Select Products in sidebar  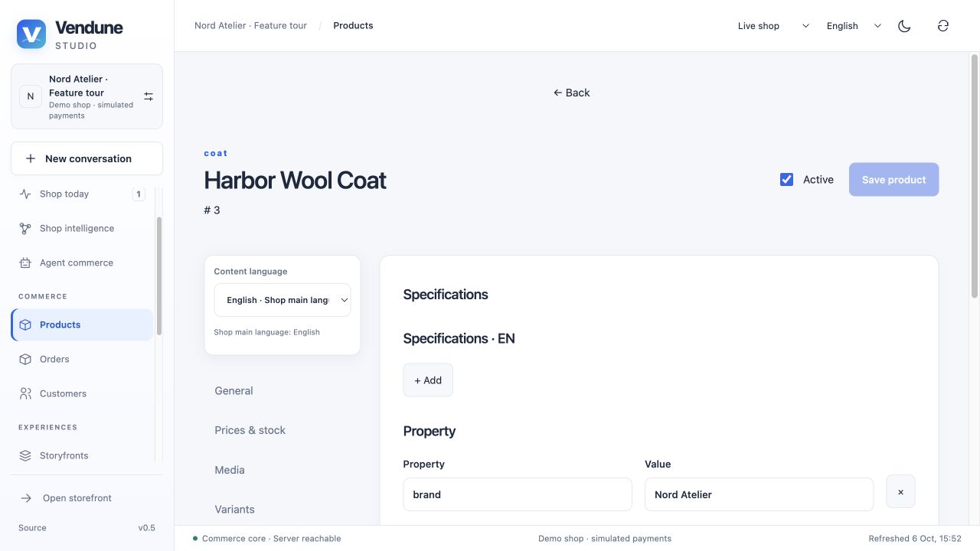(x=82, y=324)
